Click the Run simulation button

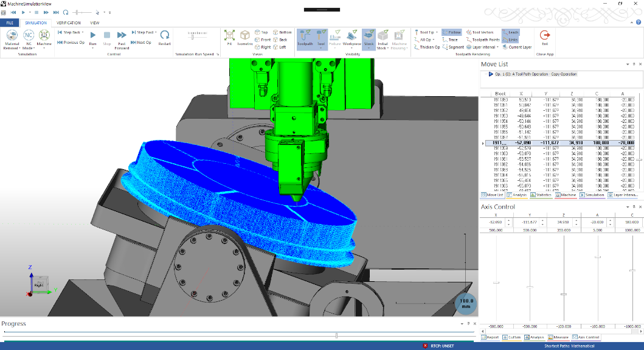92,38
